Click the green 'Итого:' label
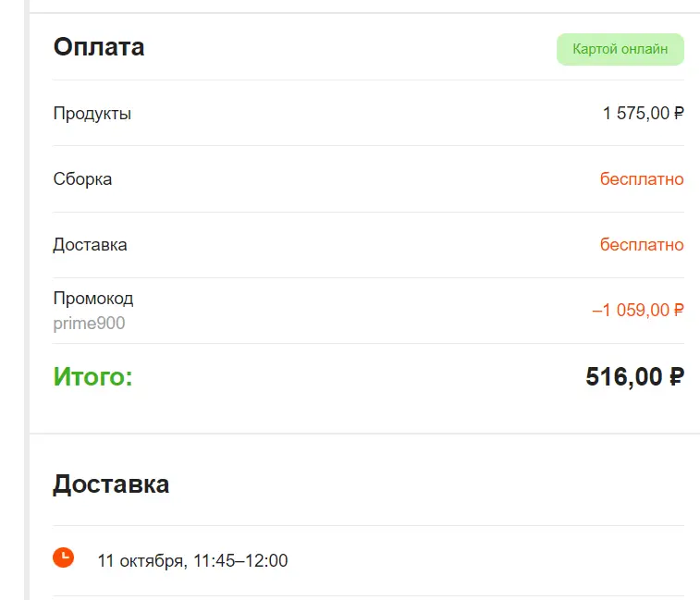 [x=92, y=376]
